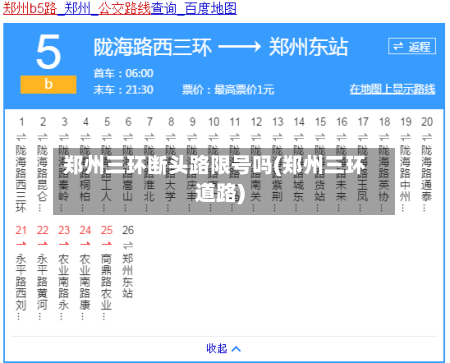Click one-way arrow icon above station 25
Viewport: 450px width, 363px height.
tap(106, 244)
